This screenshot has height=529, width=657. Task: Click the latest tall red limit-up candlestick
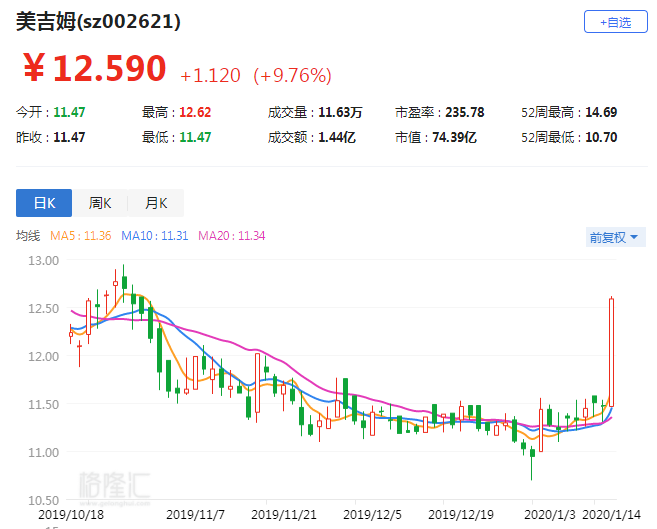612,352
